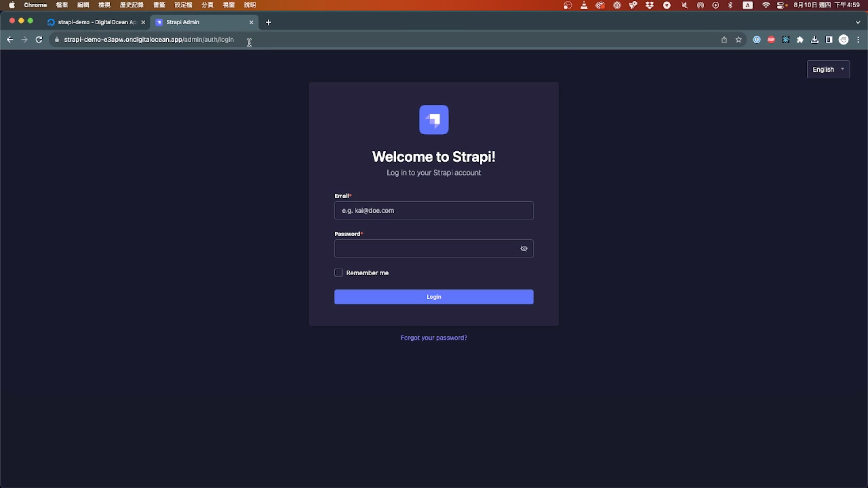Open the 1Password extension
The width and height of the screenshot is (868, 488).
pos(757,40)
